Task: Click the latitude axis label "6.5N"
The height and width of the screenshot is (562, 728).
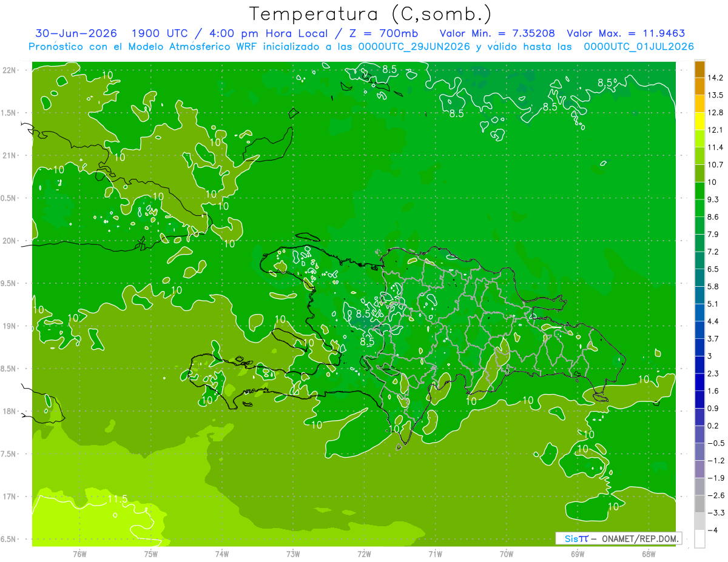Action: coord(9,539)
